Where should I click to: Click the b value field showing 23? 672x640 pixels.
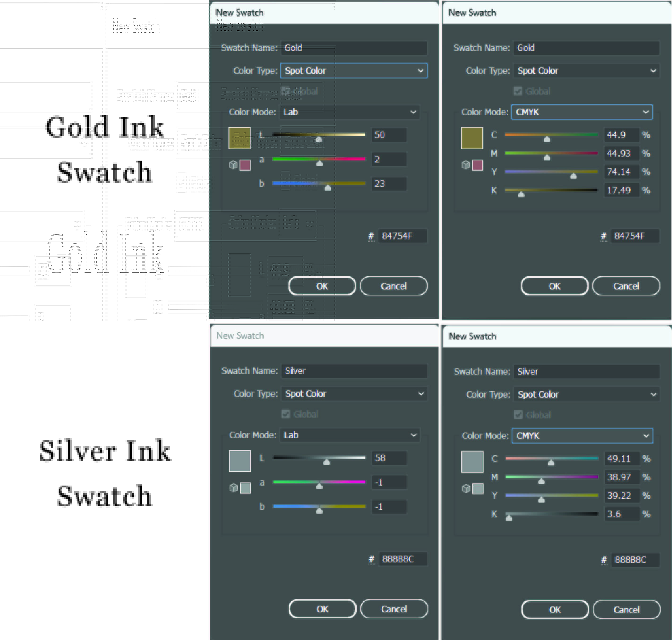click(x=389, y=183)
